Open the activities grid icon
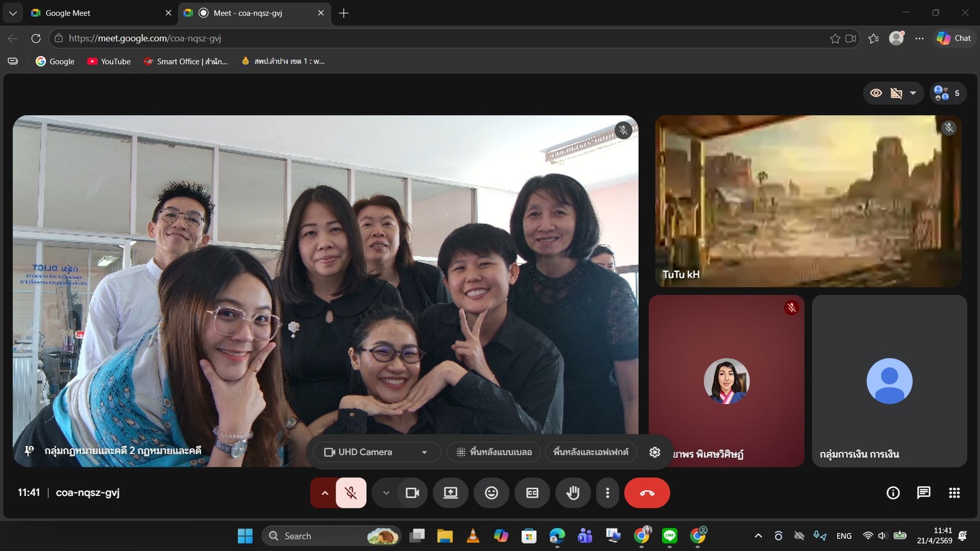Viewport: 980px width, 551px height. click(x=954, y=493)
